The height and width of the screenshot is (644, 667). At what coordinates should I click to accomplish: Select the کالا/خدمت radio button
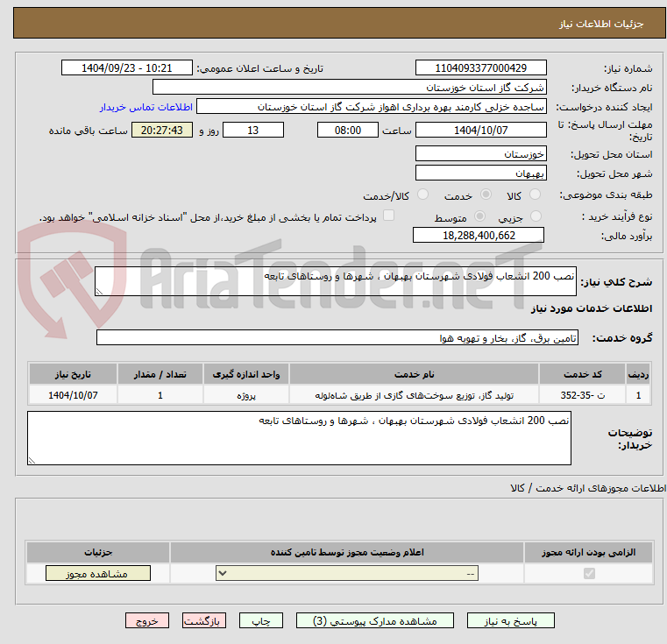[422, 195]
